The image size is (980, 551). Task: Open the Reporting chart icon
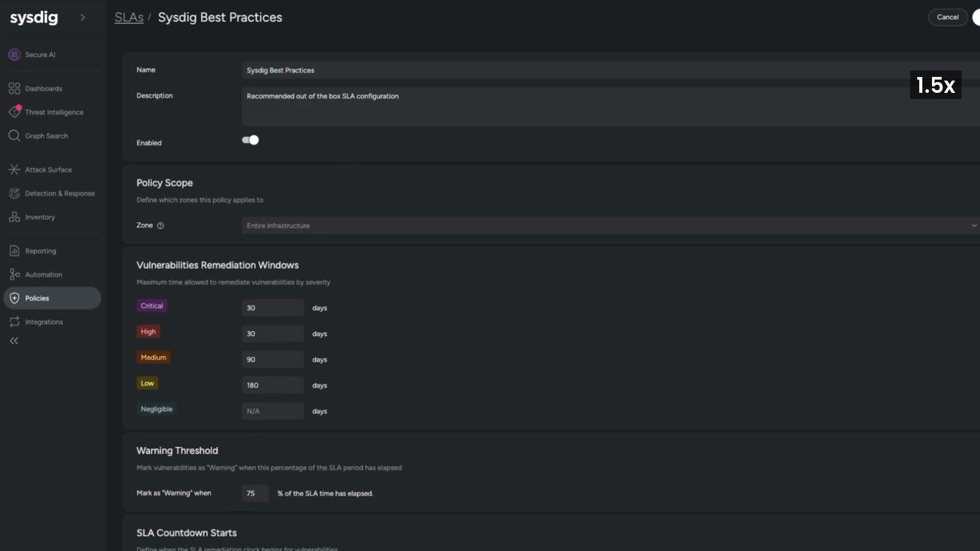pos(14,251)
